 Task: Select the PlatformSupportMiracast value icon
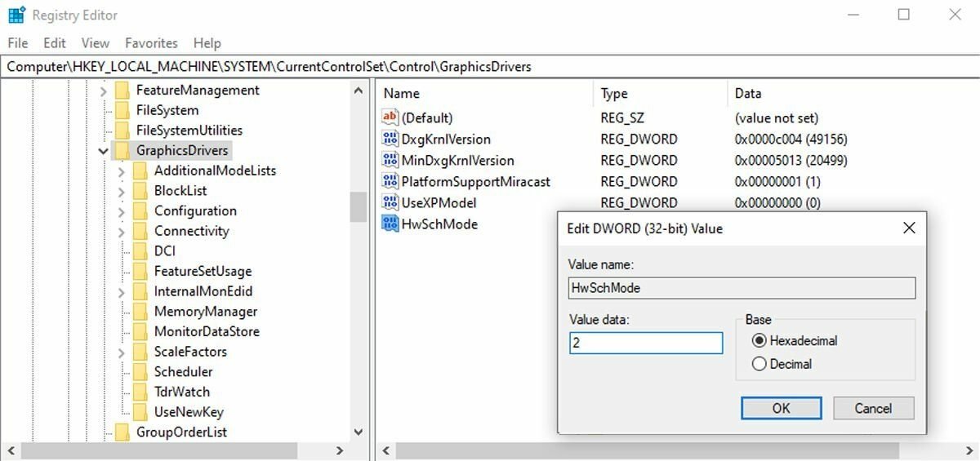point(390,182)
